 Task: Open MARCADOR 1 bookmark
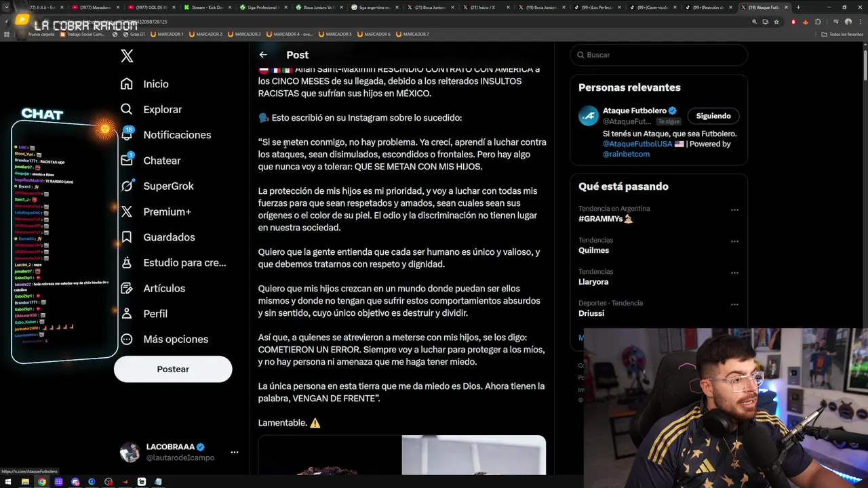pos(166,34)
